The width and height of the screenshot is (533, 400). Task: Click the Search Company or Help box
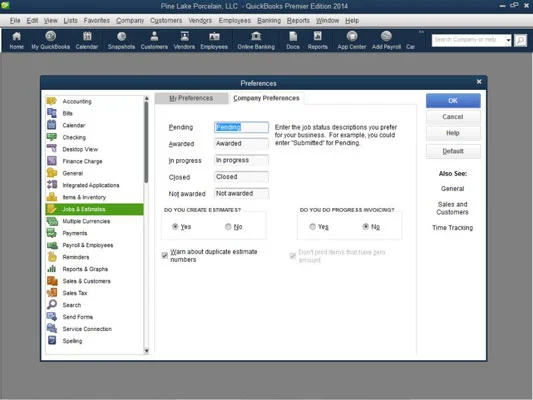468,40
